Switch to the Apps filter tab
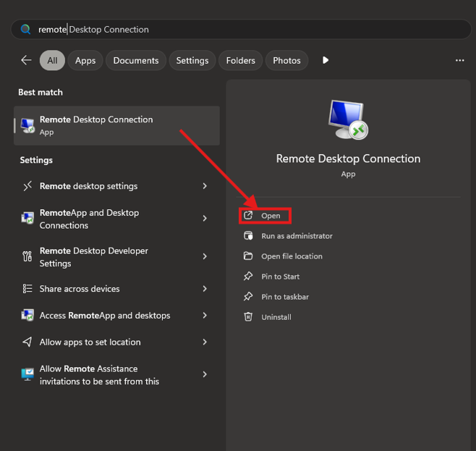This screenshot has width=476, height=451. pos(85,60)
